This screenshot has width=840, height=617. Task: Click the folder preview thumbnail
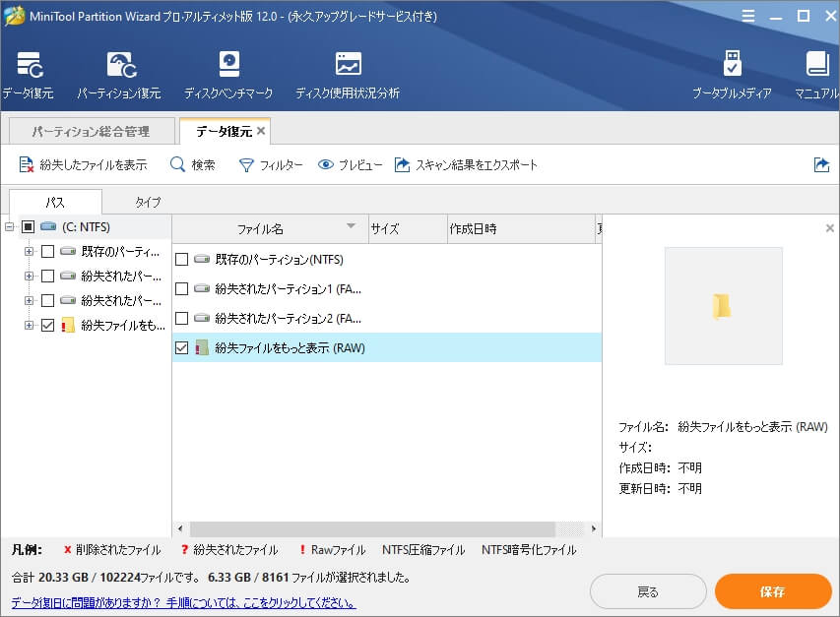click(x=723, y=306)
